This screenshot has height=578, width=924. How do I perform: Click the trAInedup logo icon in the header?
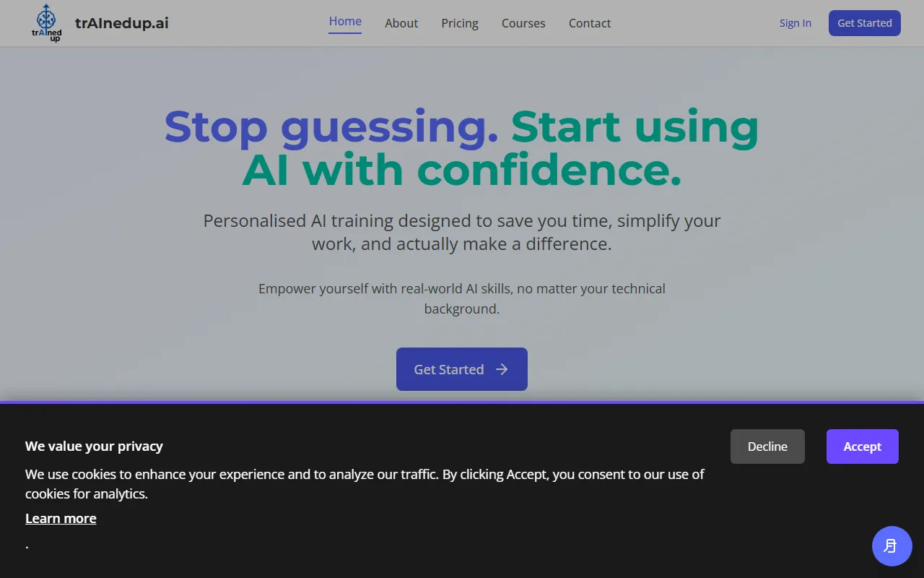point(47,23)
